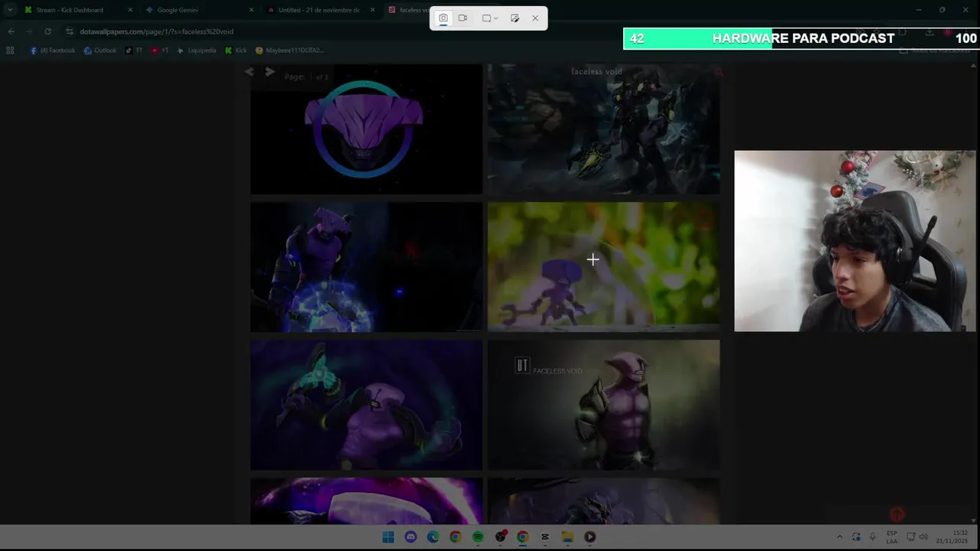Viewport: 980px width, 551px height.
Task: Open the TT TikTok bookmark
Action: tap(134, 51)
